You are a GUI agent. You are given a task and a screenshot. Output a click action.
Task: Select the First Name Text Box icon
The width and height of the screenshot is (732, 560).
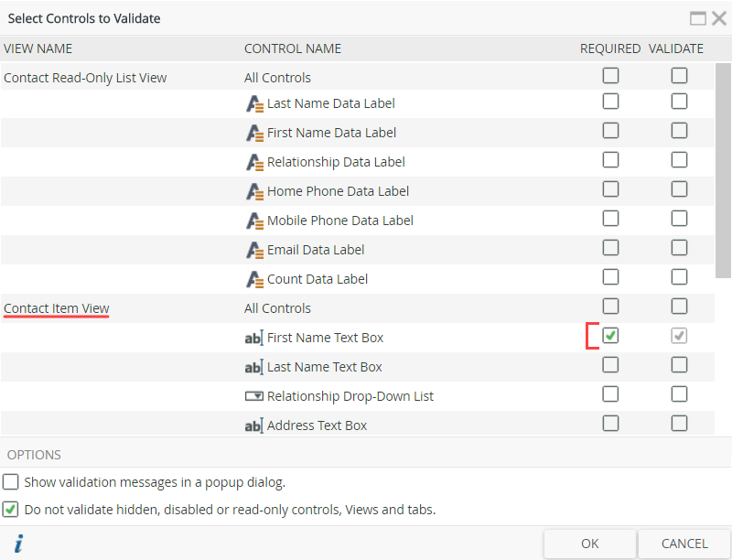pos(254,337)
